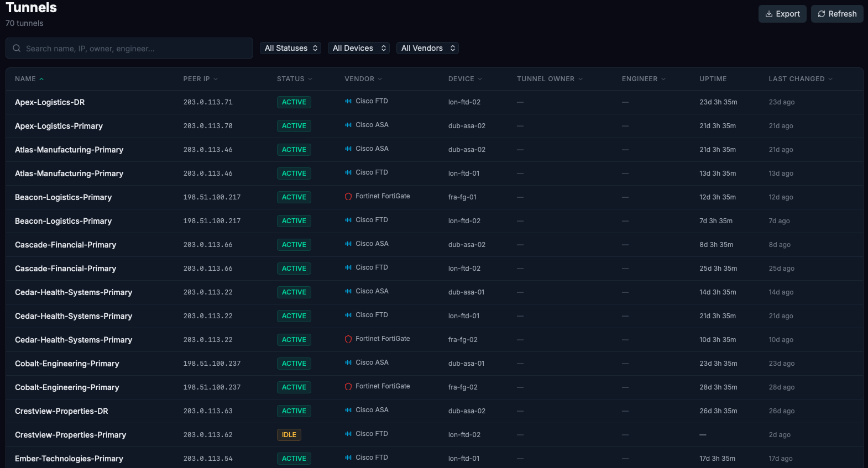
Task: Click the Tunnels page heading
Action: 31,8
